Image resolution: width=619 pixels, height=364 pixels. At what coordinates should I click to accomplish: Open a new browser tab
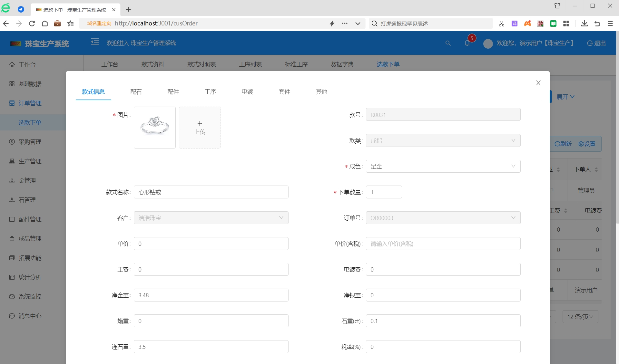[x=128, y=9]
